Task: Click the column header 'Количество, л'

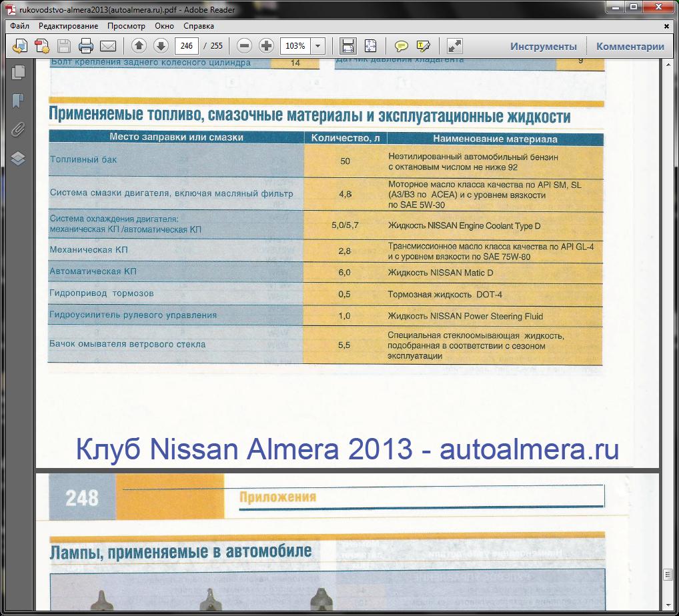Action: (x=346, y=137)
